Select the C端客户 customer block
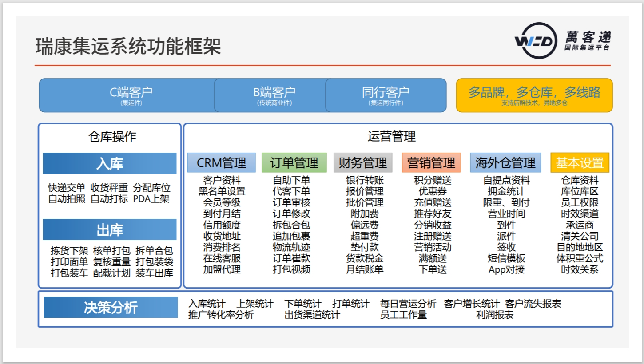 coord(131,95)
